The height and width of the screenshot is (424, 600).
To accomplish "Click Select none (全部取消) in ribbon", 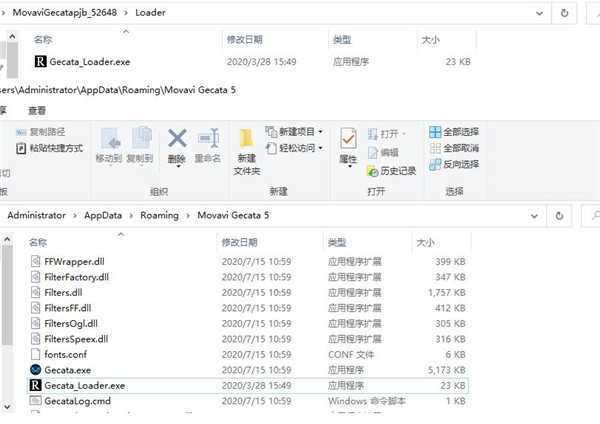I will [x=454, y=148].
